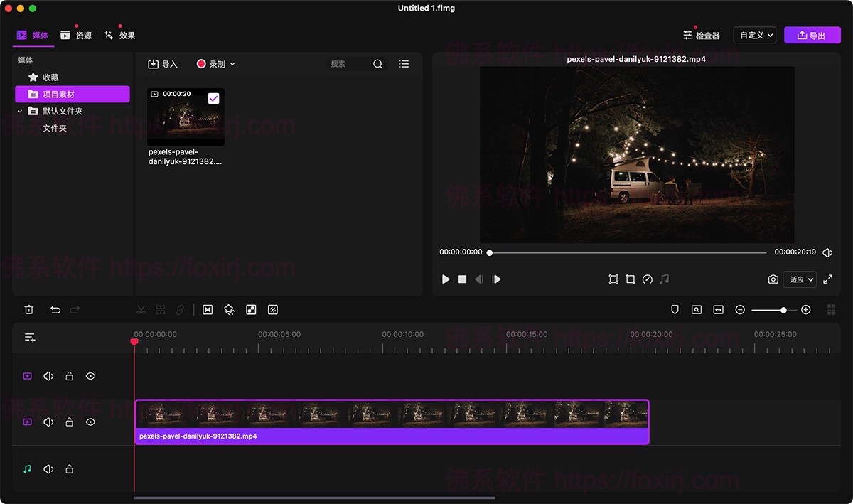Switch to the 资源 tab

pyautogui.click(x=76, y=35)
